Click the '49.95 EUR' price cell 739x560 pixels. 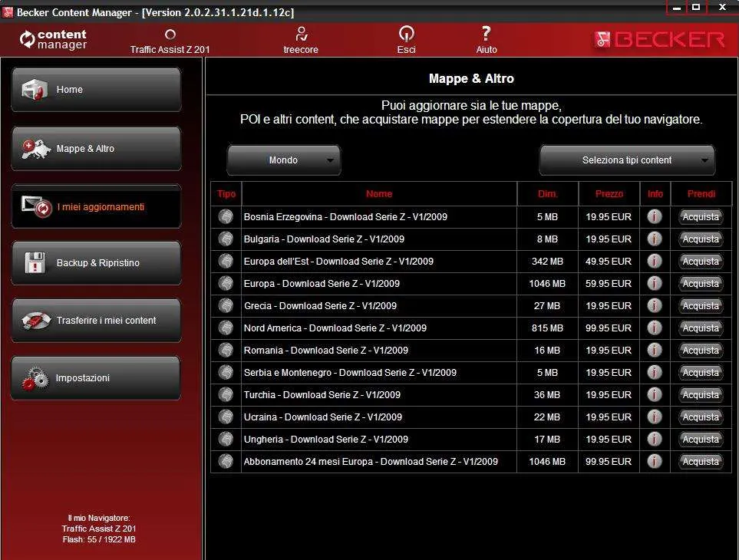point(609,261)
